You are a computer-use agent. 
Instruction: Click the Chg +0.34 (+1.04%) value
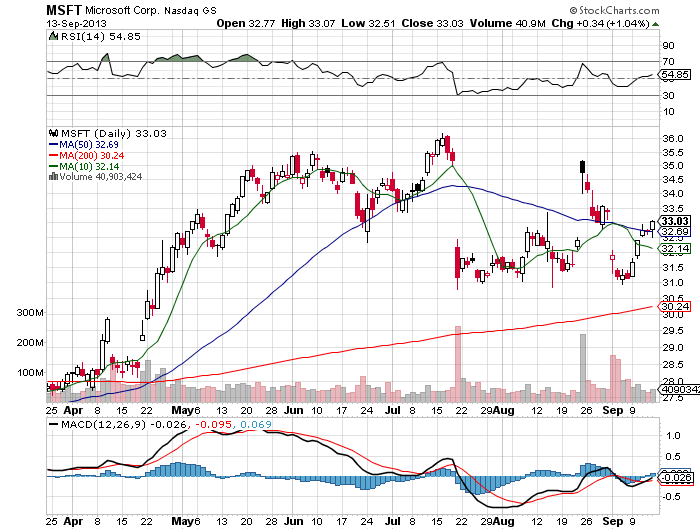tap(600, 23)
